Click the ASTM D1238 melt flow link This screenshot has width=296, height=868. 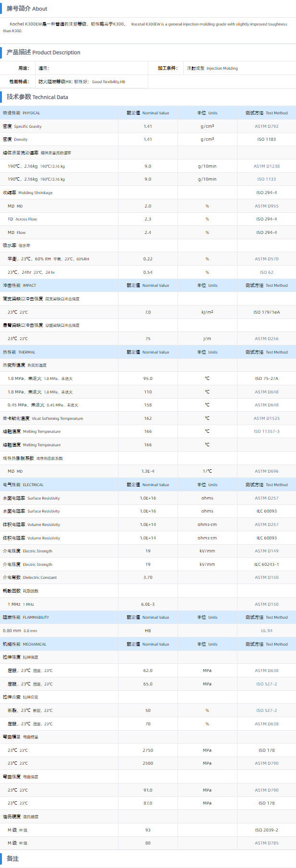click(x=266, y=166)
